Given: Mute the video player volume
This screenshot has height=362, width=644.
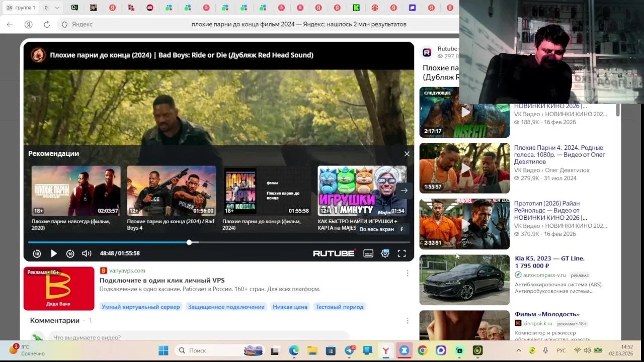Looking at the screenshot, I should [87, 253].
